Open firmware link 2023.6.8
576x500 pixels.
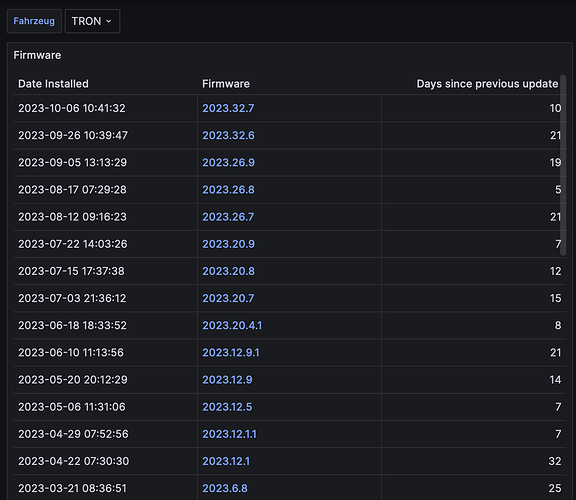tap(225, 489)
